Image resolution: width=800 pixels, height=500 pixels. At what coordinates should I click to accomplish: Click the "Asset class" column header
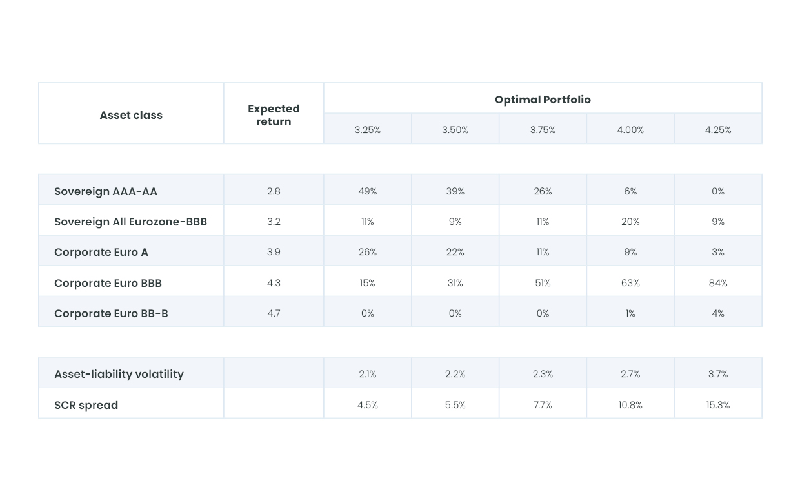(131, 115)
